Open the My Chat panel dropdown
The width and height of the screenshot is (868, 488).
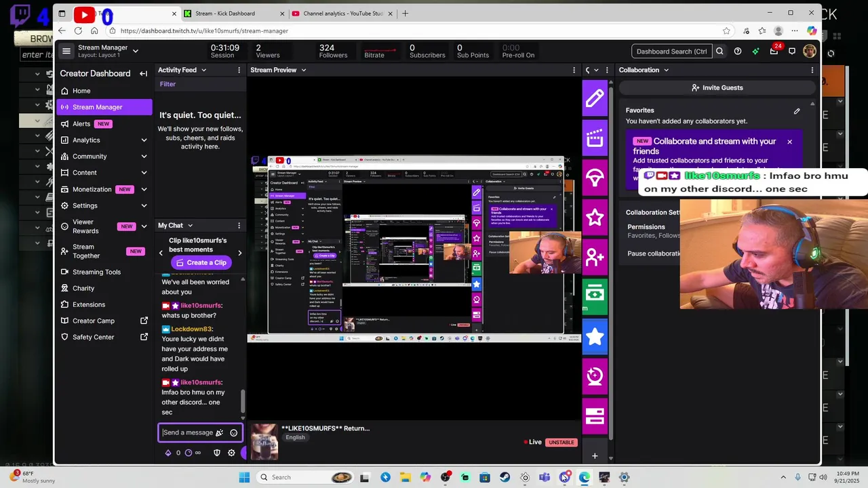[190, 225]
